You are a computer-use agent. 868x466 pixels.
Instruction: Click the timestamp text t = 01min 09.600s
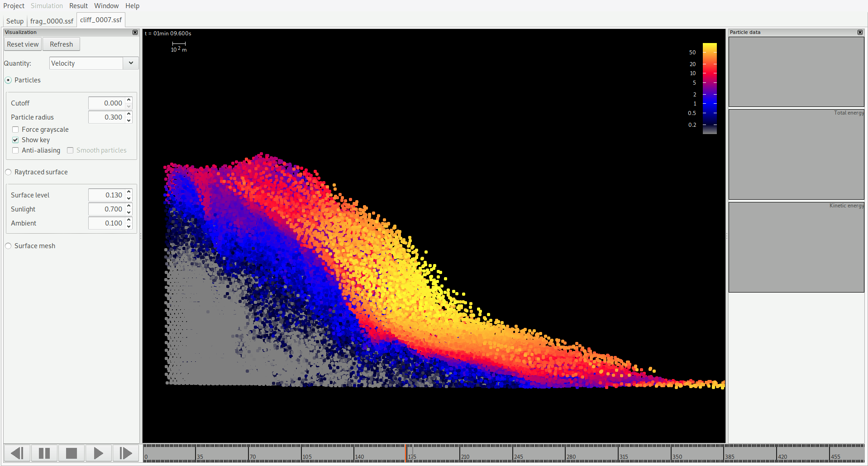tap(168, 34)
